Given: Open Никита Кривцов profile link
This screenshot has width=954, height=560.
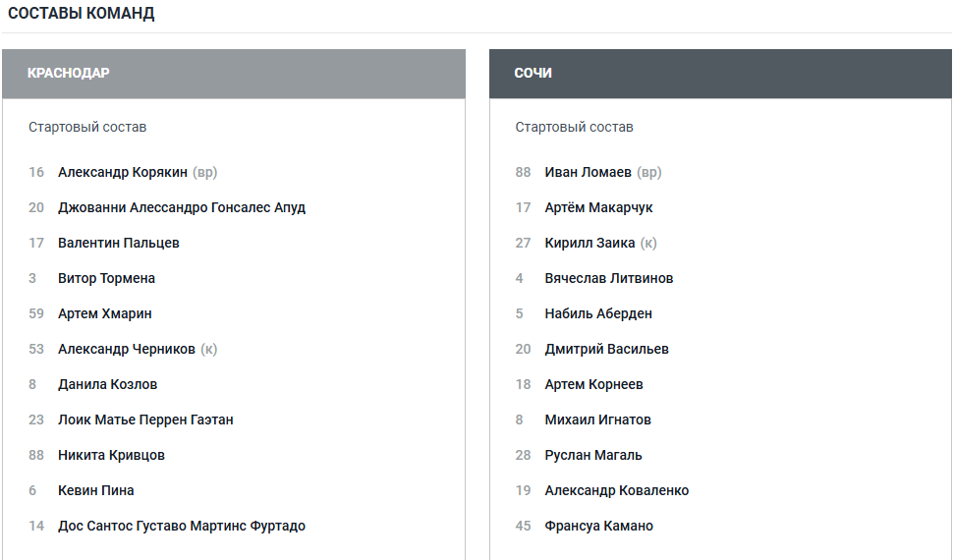Looking at the screenshot, I should (x=111, y=456).
